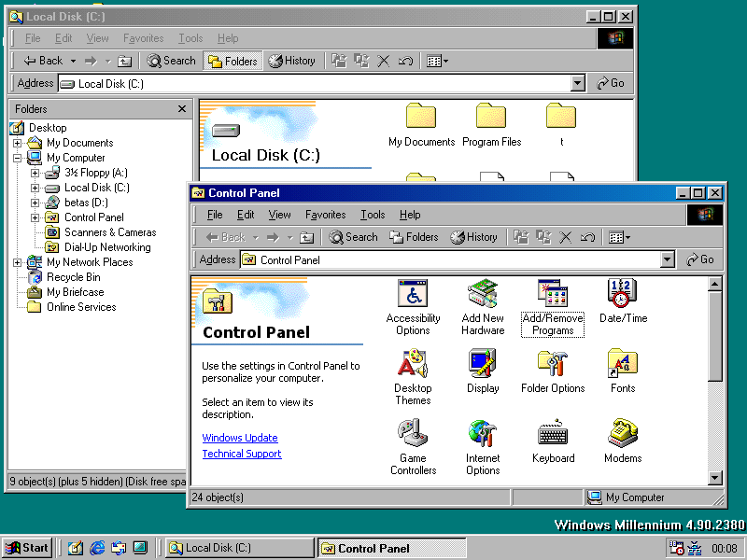Click the Move To icon in Control Panel toolbar
This screenshot has width=747, height=560.
click(521, 237)
